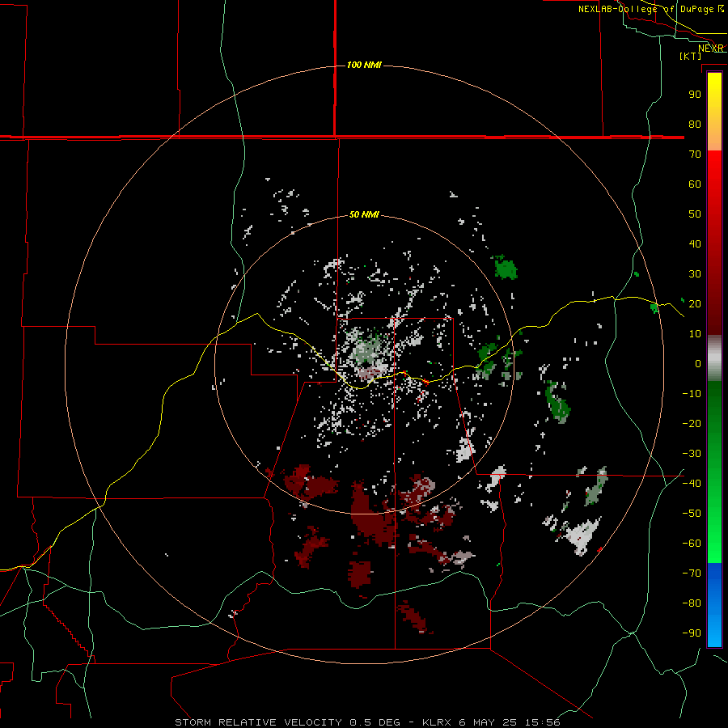Click the -90 value on velocity scale
This screenshot has width=728, height=728.
point(692,633)
